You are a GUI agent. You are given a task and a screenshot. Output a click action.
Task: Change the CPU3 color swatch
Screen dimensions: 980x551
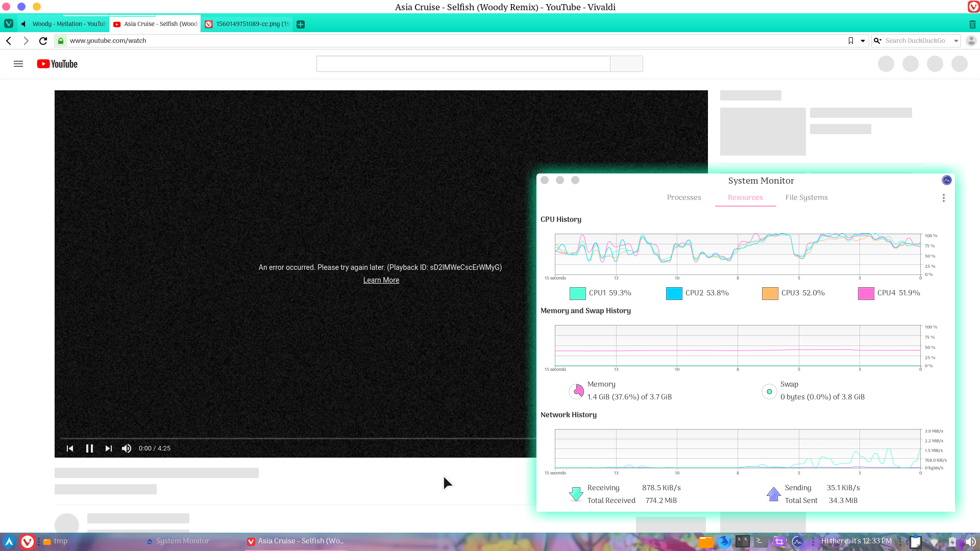tap(770, 293)
